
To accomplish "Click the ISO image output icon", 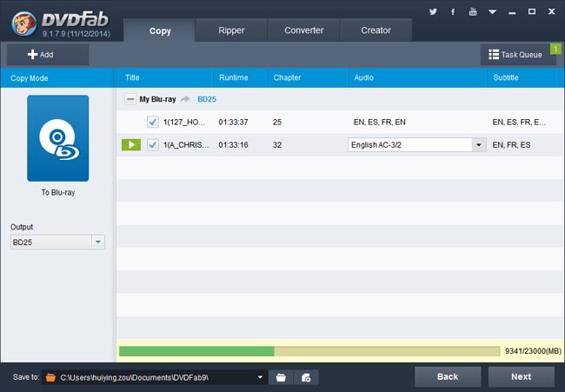I will [306, 377].
